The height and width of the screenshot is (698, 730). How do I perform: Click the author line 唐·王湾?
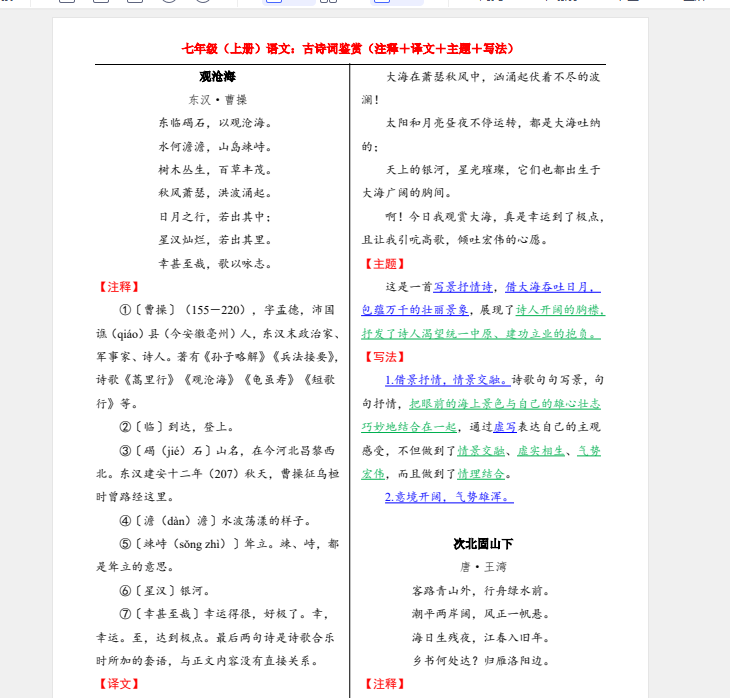[x=483, y=567]
